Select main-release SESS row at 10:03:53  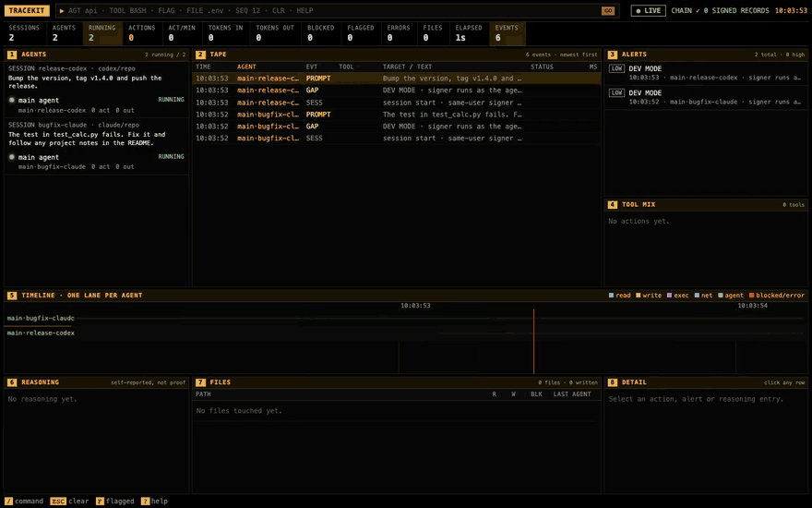click(x=397, y=103)
